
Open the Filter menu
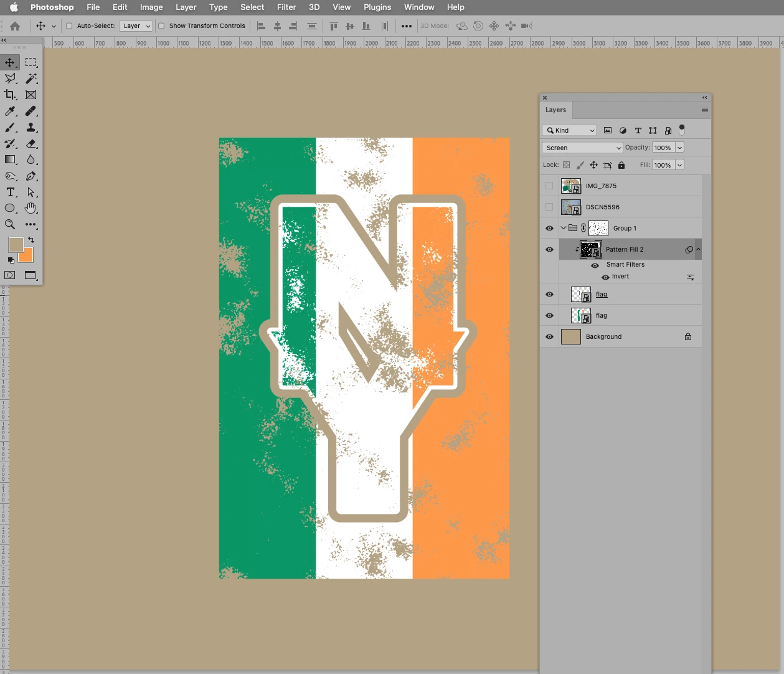point(286,7)
